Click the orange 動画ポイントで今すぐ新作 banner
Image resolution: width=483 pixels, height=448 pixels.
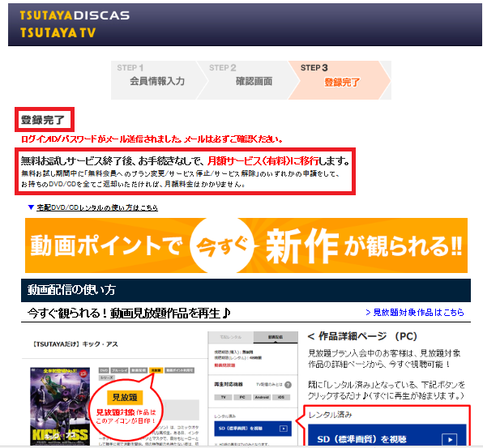point(246,245)
